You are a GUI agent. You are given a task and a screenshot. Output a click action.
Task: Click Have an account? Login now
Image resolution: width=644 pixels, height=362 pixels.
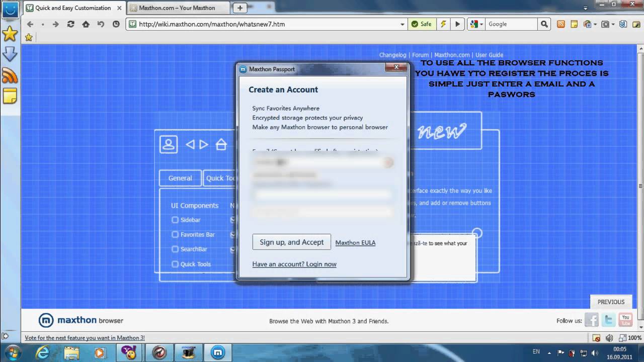(x=294, y=264)
